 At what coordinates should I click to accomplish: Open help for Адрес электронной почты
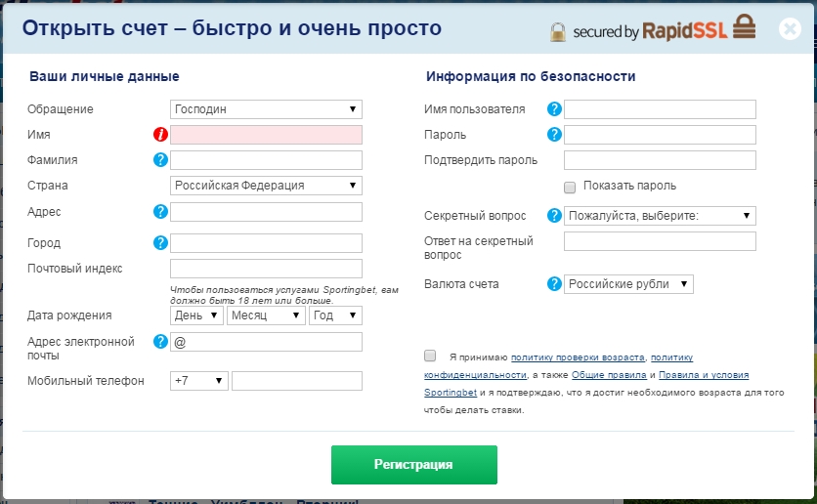pos(160,342)
